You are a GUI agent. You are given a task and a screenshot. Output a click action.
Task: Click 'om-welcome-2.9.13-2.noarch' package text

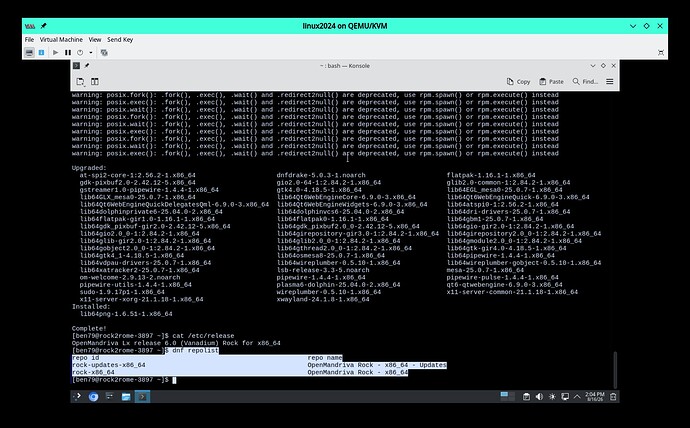coord(130,277)
